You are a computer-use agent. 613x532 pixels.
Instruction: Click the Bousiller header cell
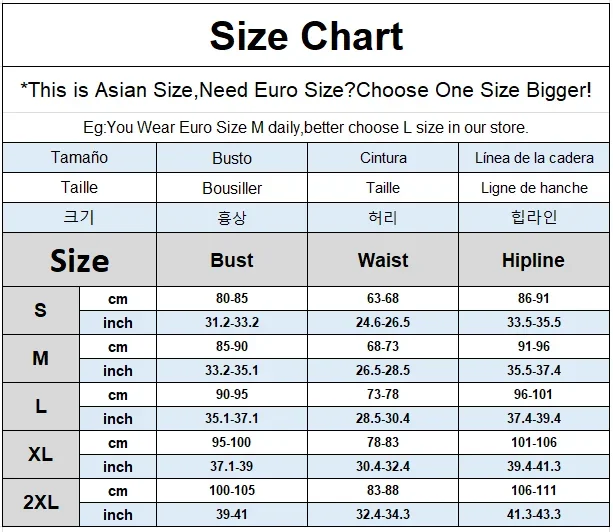pos(232,188)
